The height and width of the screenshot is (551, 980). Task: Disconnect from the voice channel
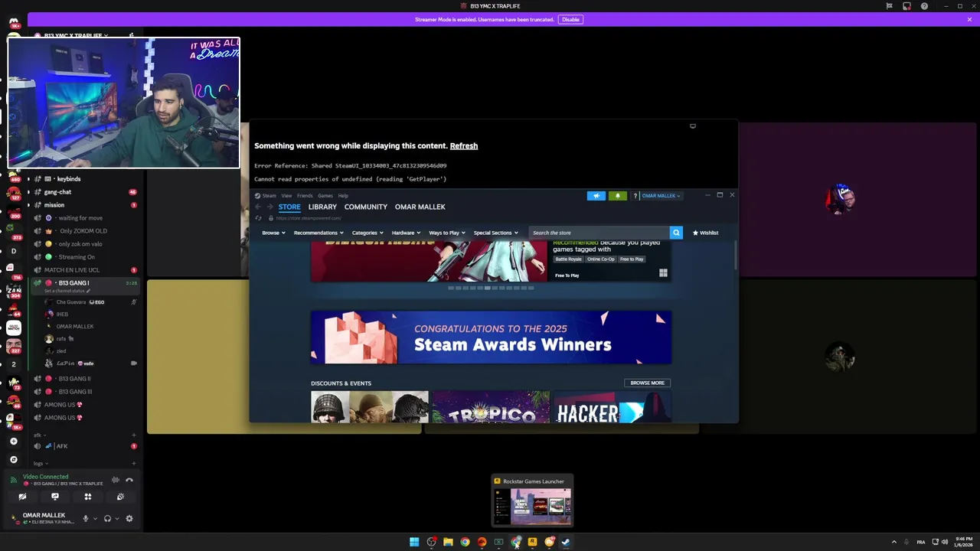(x=129, y=480)
